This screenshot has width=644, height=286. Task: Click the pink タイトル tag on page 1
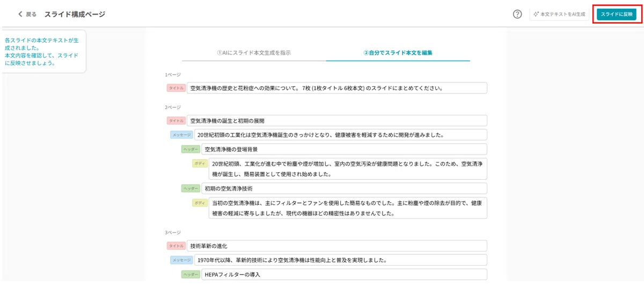[x=176, y=88]
